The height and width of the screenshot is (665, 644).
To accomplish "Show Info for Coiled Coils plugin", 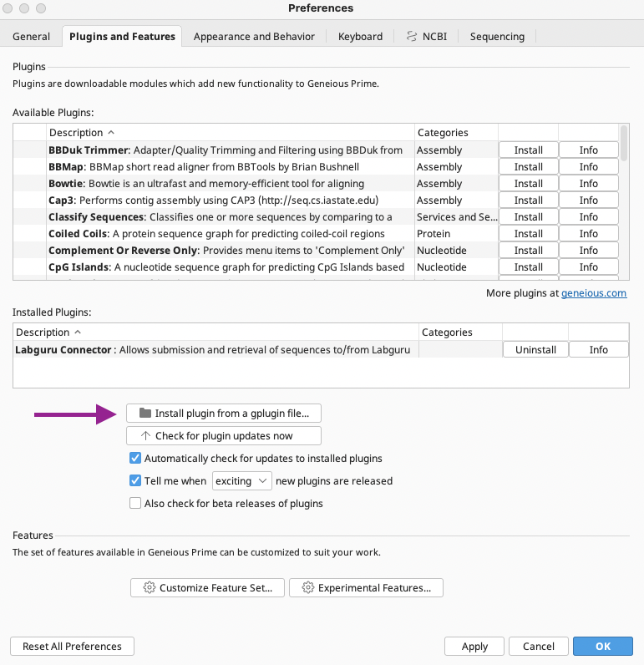I will click(x=588, y=234).
